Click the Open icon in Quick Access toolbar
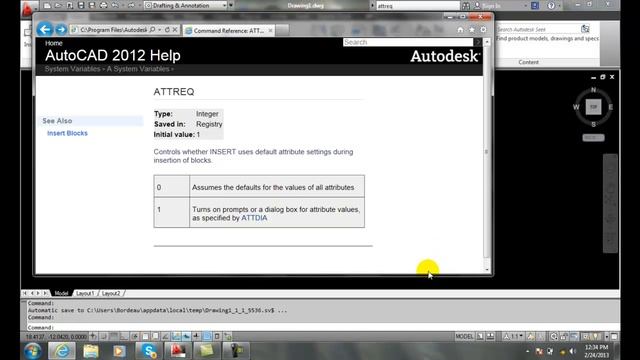Image resolution: width=640 pixels, height=360 pixels. tap(58, 5)
